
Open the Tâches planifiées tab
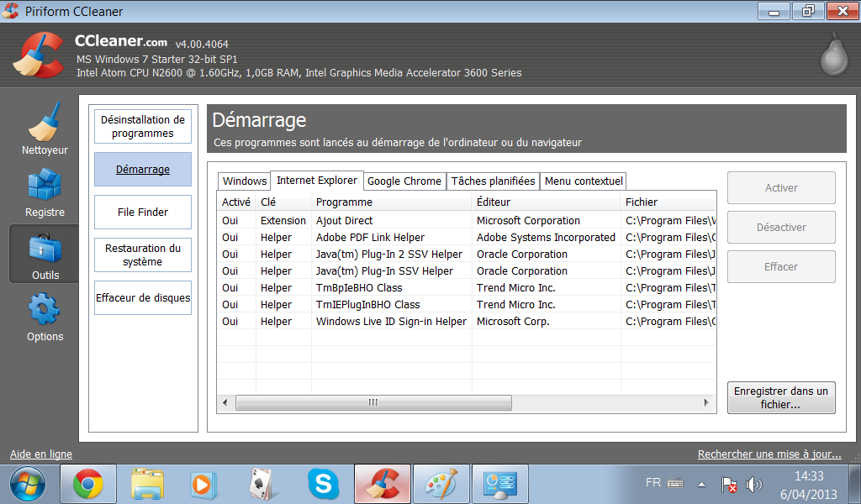[x=493, y=181]
